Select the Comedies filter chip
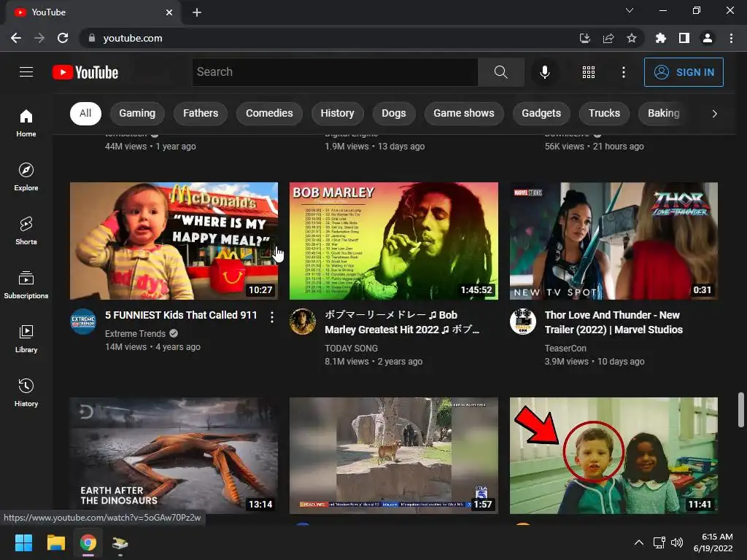This screenshot has width=747, height=560. click(269, 113)
